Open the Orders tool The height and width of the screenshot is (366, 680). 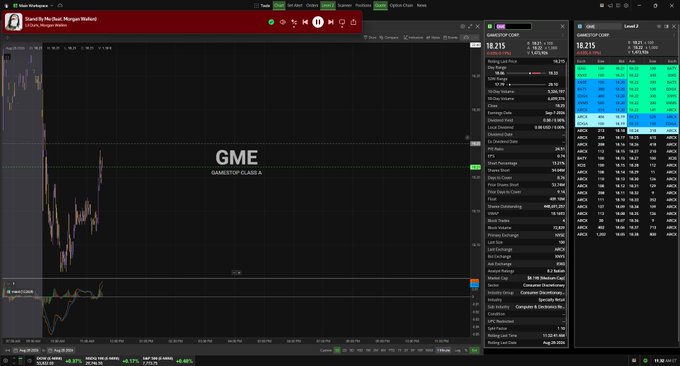[x=312, y=6]
